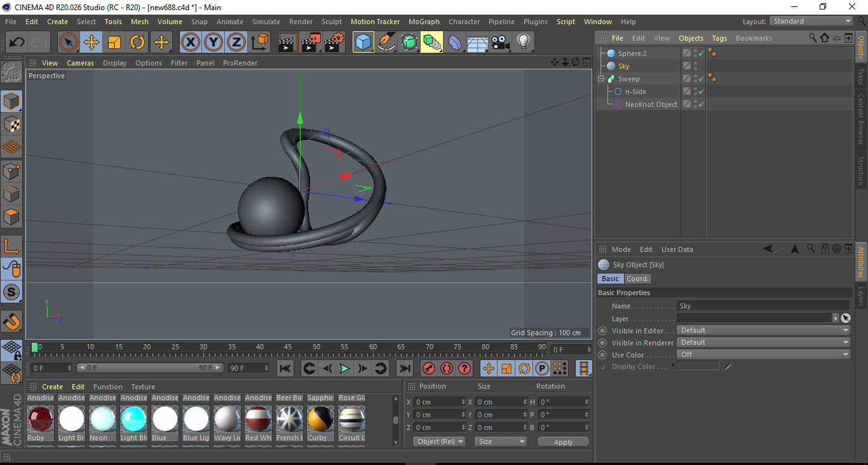The height and width of the screenshot is (465, 868).
Task: Toggle Autokeying red button
Action: pos(447,368)
